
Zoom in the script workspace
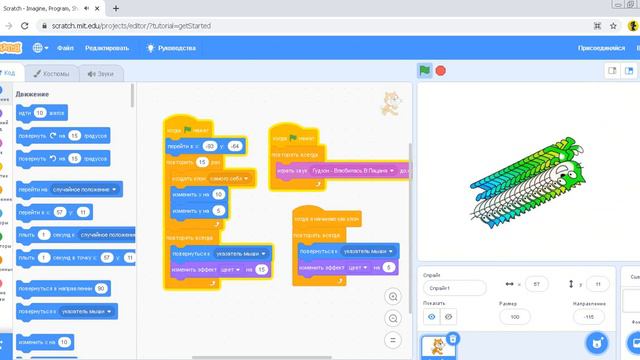[x=393, y=297]
